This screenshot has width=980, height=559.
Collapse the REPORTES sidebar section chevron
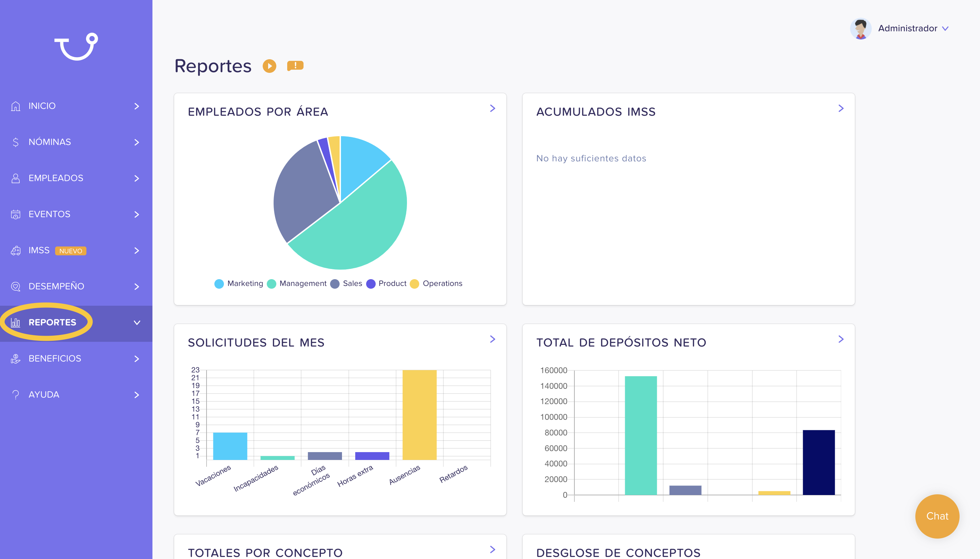tap(136, 322)
